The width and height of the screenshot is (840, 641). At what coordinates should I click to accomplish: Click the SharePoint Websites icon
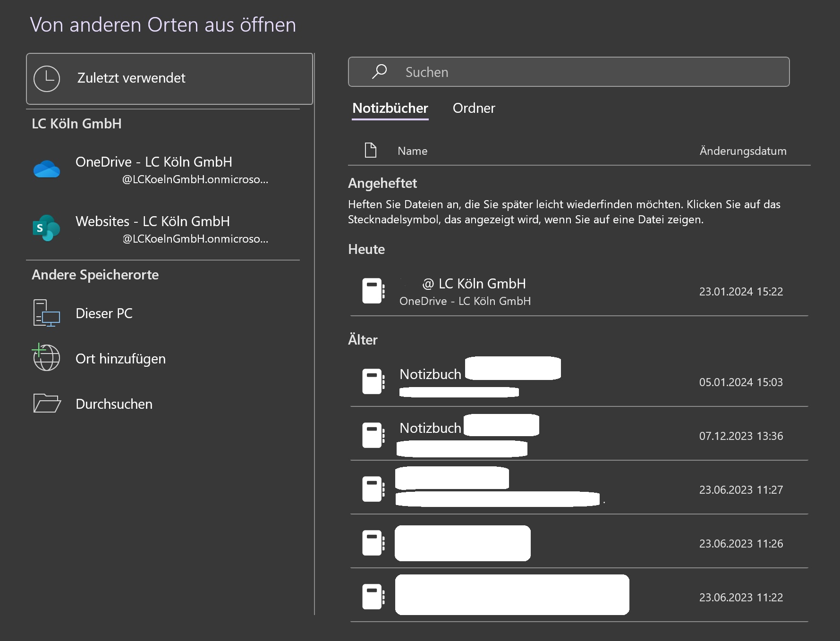click(46, 228)
